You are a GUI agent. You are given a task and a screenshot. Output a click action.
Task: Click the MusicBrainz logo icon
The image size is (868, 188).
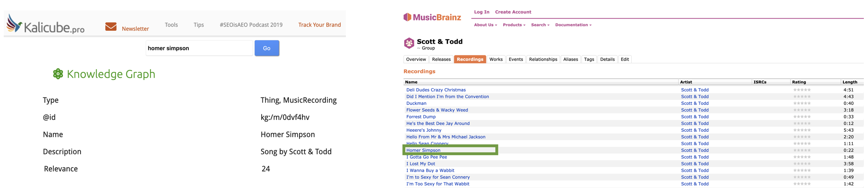tap(407, 17)
